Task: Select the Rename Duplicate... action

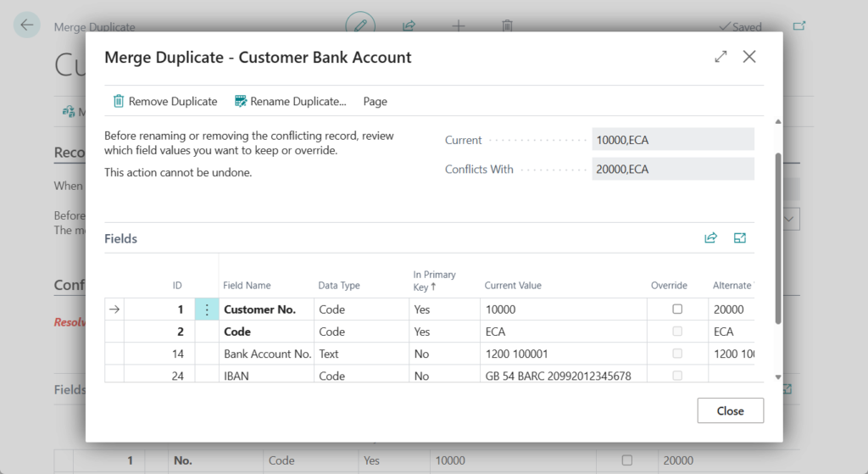Action: click(298, 102)
